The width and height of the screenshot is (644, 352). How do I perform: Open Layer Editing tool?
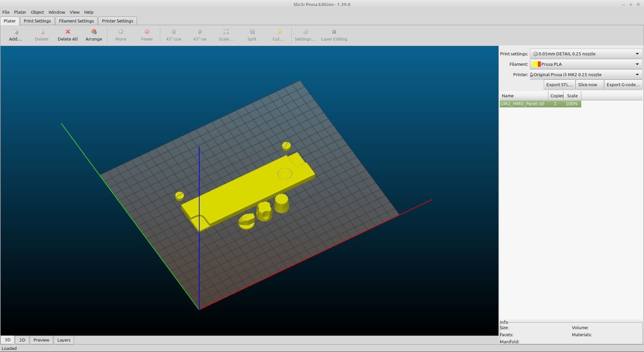(x=334, y=35)
